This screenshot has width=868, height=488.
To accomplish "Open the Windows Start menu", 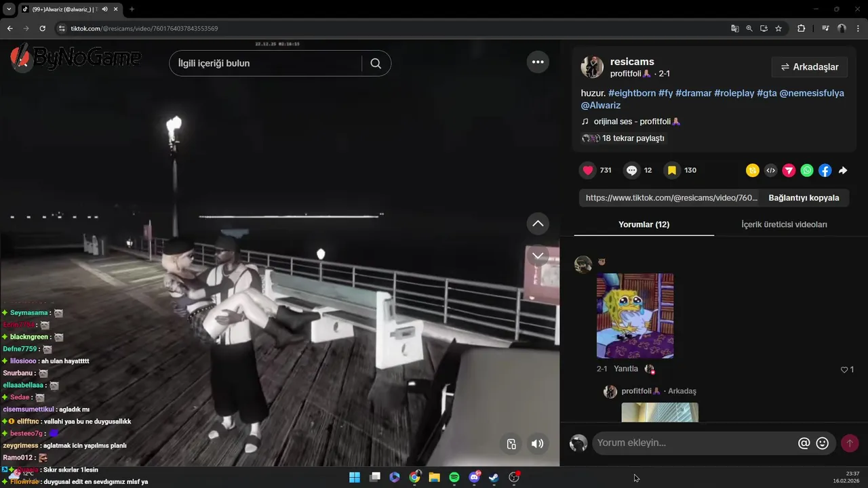I will [355, 477].
